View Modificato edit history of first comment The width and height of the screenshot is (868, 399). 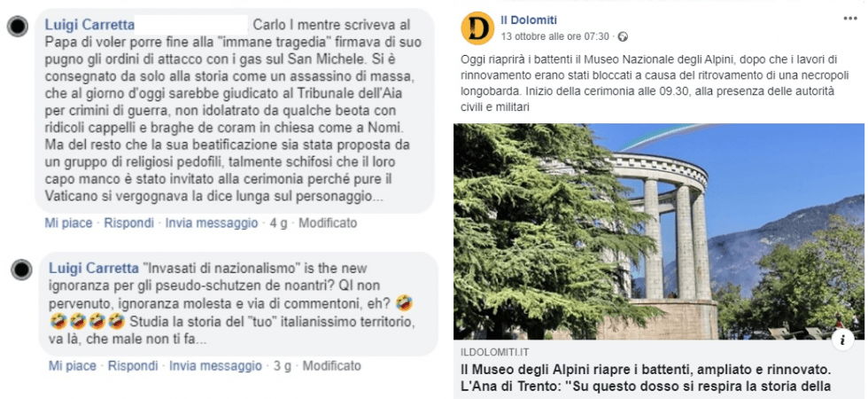click(328, 223)
